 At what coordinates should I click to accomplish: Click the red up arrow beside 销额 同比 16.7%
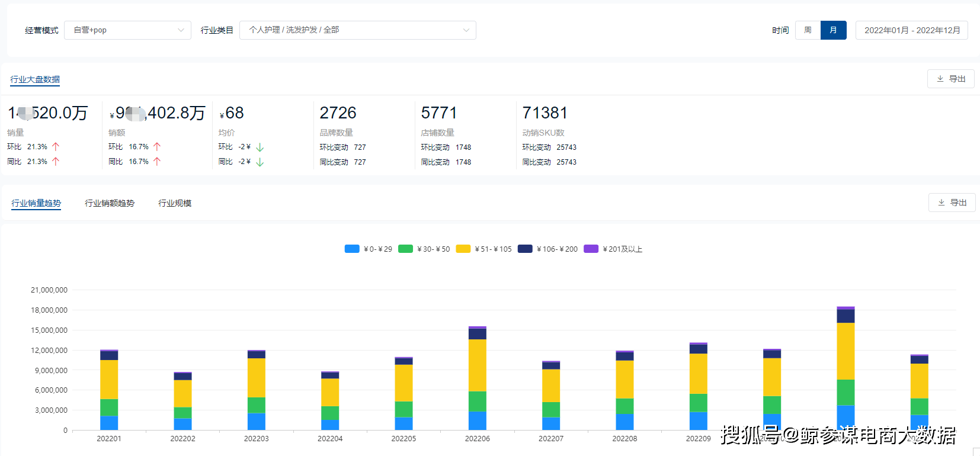coord(157,161)
